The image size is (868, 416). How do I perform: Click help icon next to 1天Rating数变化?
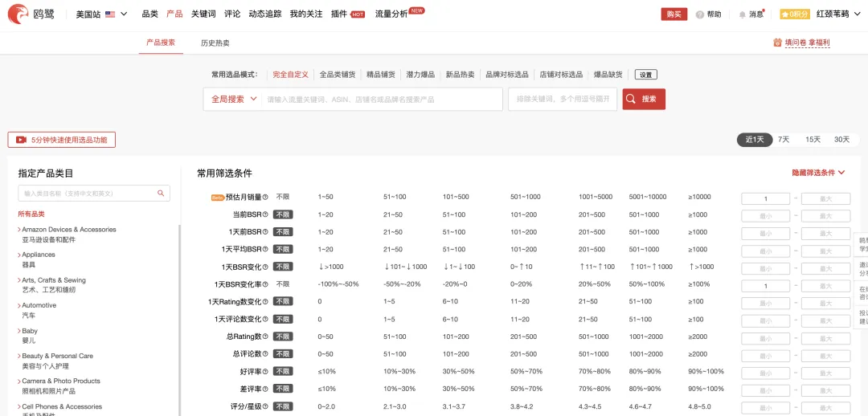[265, 301]
